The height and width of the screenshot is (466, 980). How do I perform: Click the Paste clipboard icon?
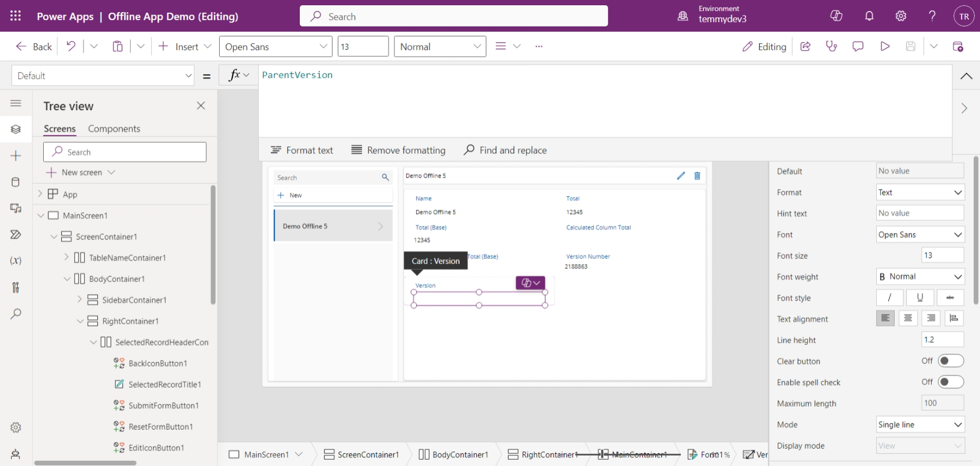[x=118, y=46]
